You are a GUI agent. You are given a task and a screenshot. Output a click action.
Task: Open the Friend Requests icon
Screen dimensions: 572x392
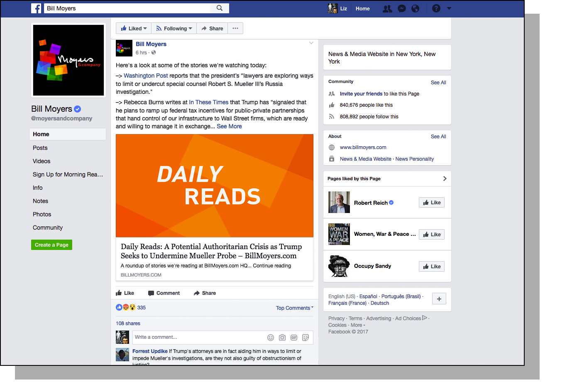(x=387, y=8)
